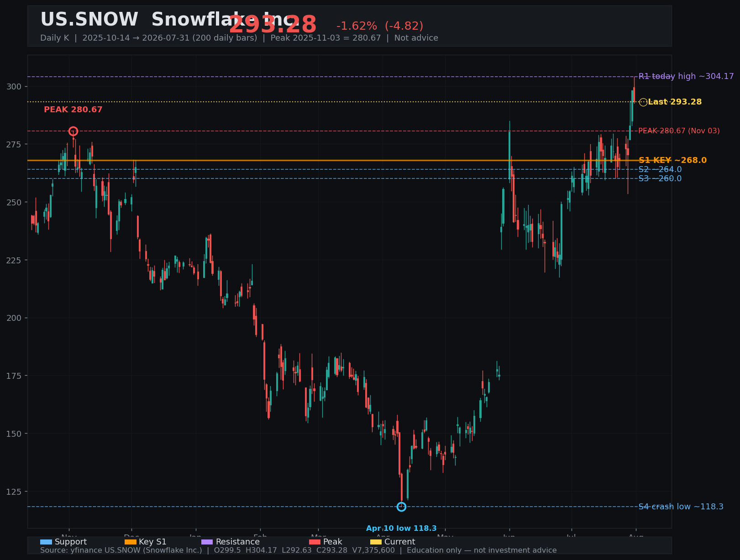Click the "US.SNOW" ticker title
Screen dimensions: 740x560
click(89, 20)
